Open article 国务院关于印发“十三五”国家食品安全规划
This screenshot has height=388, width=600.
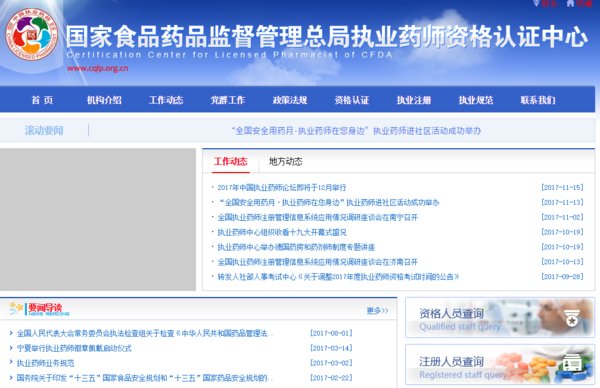pyautogui.click(x=144, y=378)
